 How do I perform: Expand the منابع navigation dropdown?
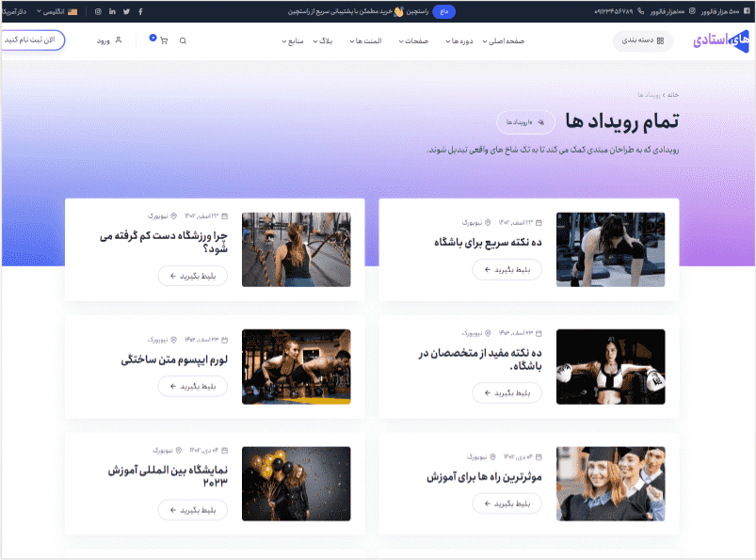(295, 40)
